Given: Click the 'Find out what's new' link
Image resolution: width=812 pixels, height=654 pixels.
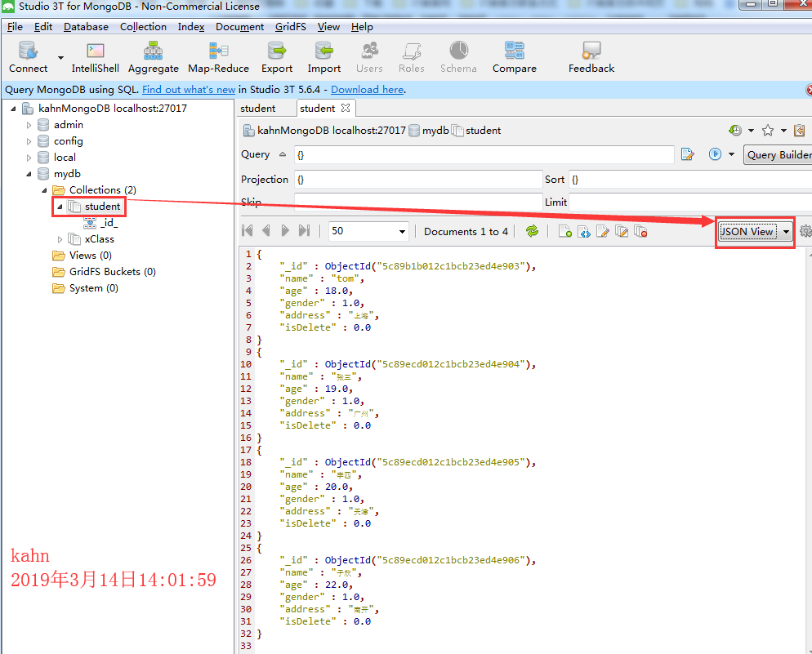Looking at the screenshot, I should tap(189, 90).
